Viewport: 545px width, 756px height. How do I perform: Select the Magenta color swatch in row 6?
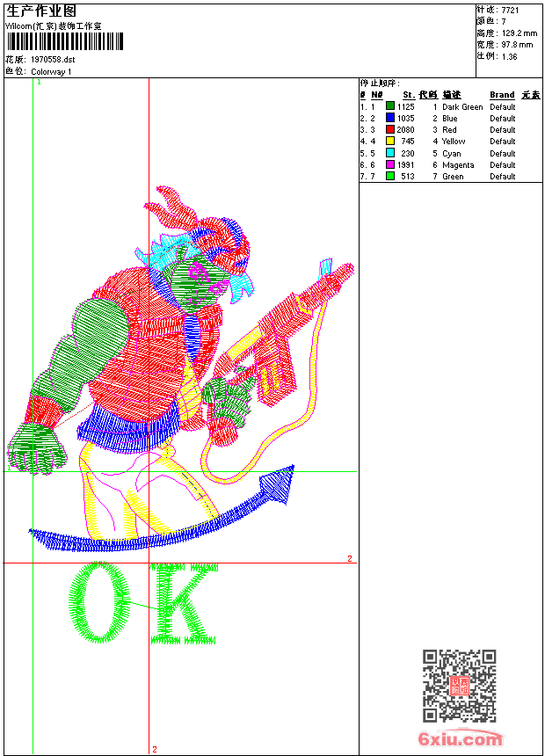click(x=390, y=164)
